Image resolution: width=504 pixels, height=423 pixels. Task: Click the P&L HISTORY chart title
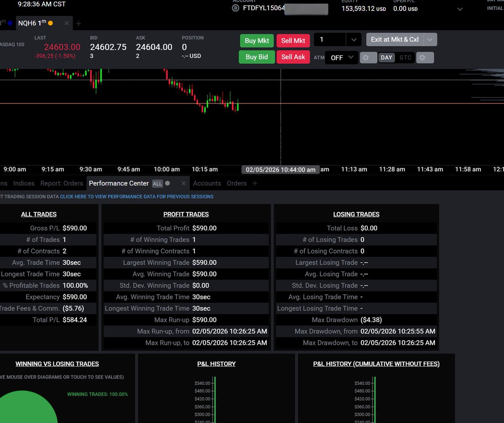click(x=216, y=364)
